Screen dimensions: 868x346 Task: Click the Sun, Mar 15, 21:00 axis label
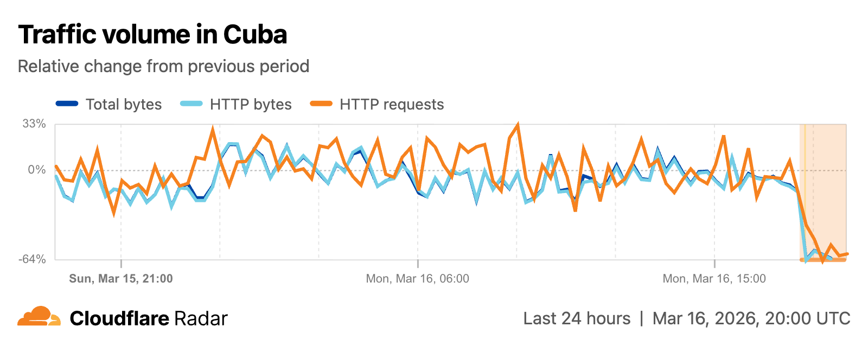click(121, 279)
